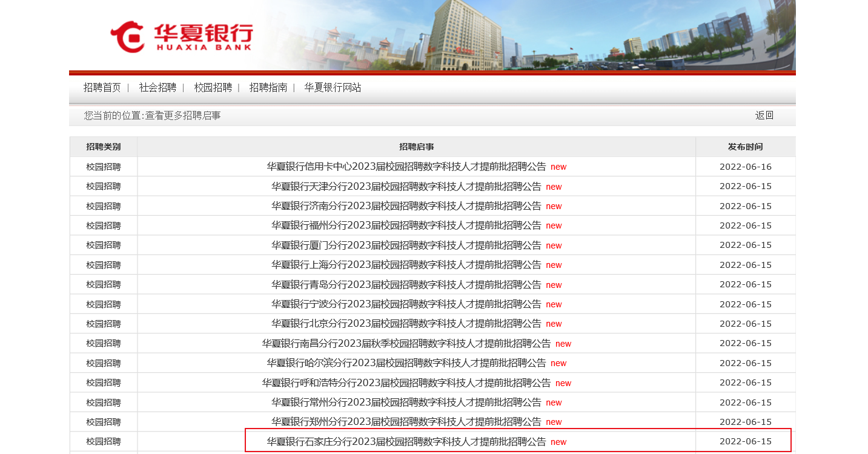This screenshot has height=454, width=868.
Task: Click 校园招聘 cell in 厦门分行 row
Action: point(104,245)
